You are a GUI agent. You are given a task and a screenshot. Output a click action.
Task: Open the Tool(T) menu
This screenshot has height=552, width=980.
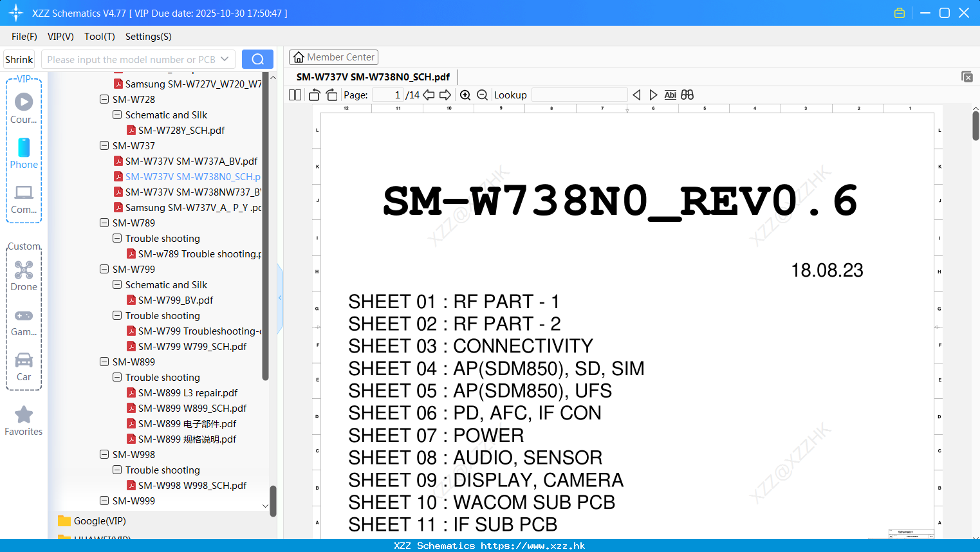(x=100, y=37)
